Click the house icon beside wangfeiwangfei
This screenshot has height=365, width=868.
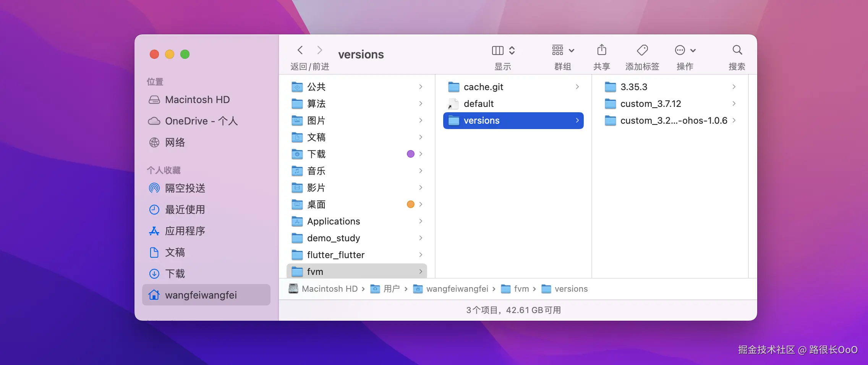[154, 295]
